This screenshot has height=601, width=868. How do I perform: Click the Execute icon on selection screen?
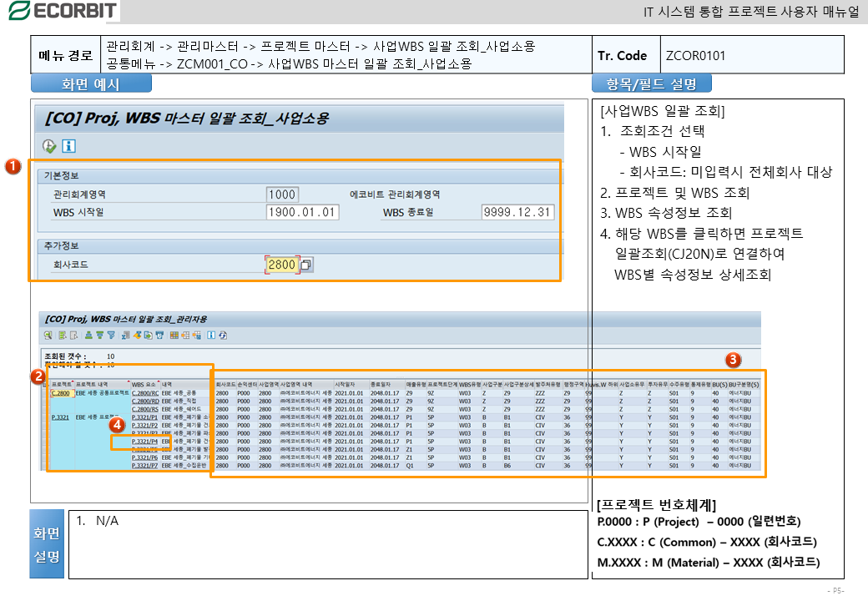coord(49,146)
